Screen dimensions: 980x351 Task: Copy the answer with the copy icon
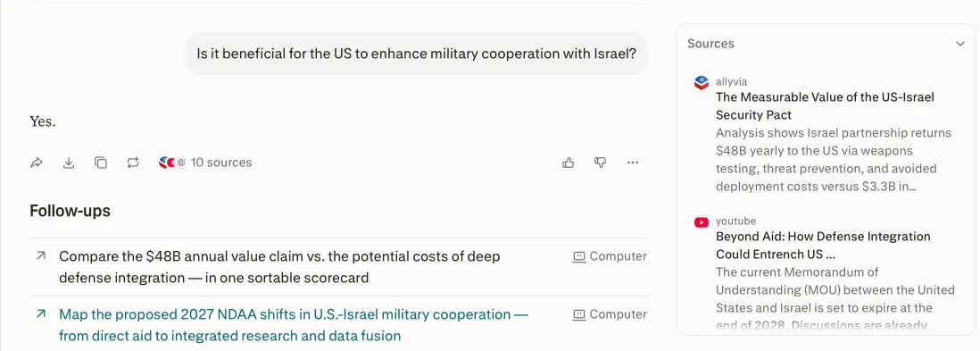click(x=101, y=163)
